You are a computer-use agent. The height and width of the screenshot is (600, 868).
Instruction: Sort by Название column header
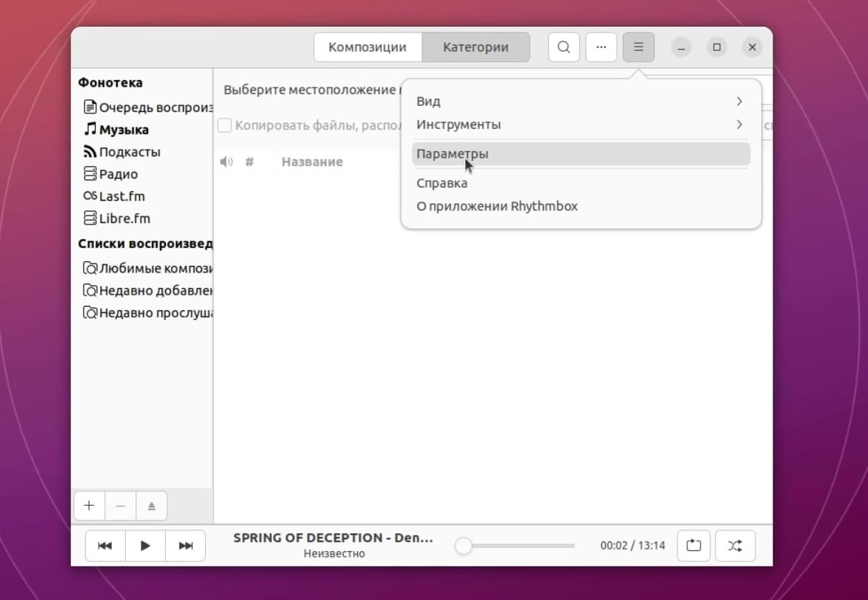(x=313, y=161)
